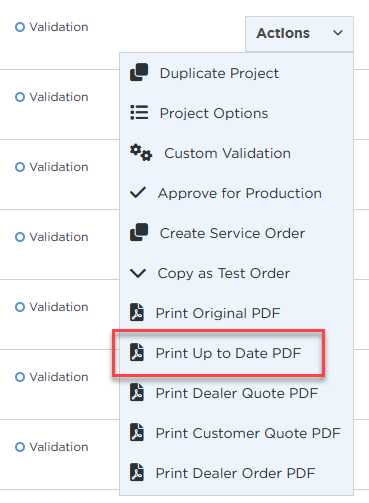369x503 pixels.
Task: Choose Print Dealer Quote PDF entry
Action: coord(237,393)
